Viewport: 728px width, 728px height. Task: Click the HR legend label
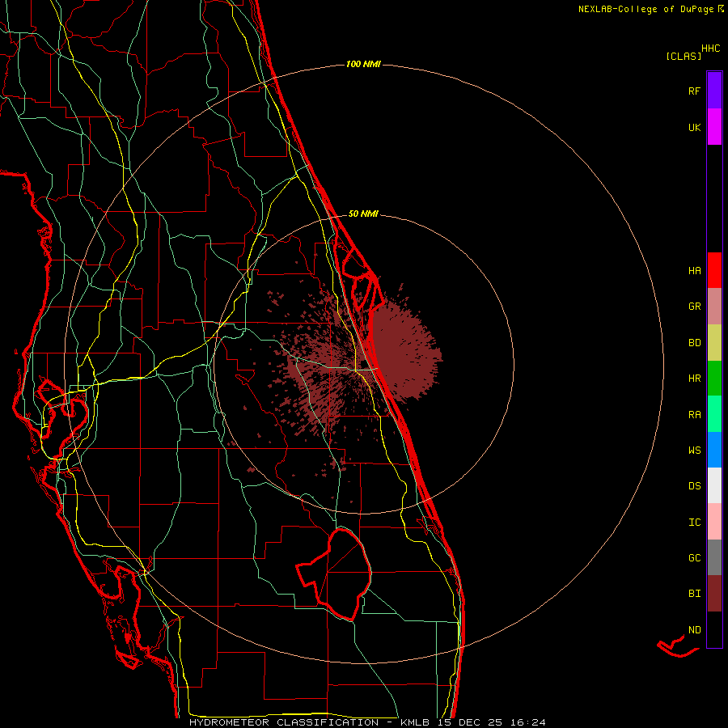click(x=694, y=379)
